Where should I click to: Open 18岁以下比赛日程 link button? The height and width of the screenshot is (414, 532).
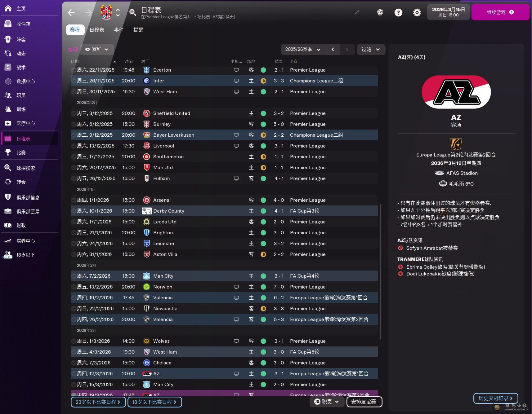click(x=154, y=402)
